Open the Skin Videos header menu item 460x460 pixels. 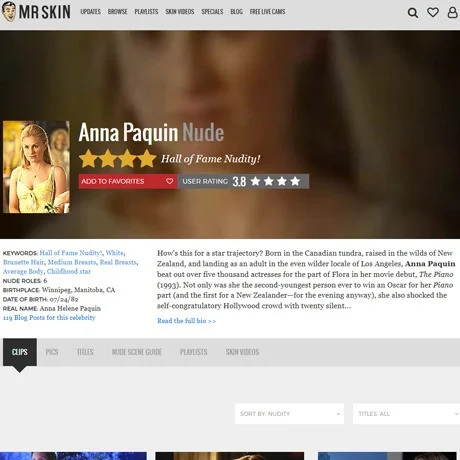[180, 12]
